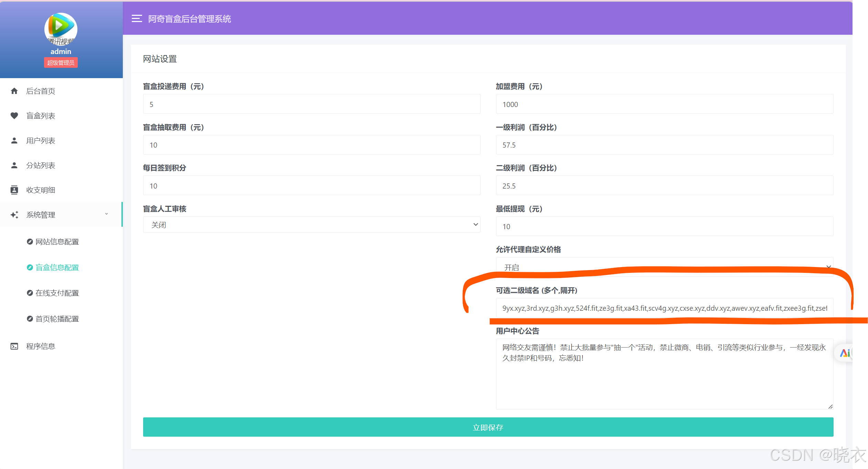Image resolution: width=868 pixels, height=469 pixels.
Task: Open the 允许代理自定义价格 dropdown
Action: (664, 267)
